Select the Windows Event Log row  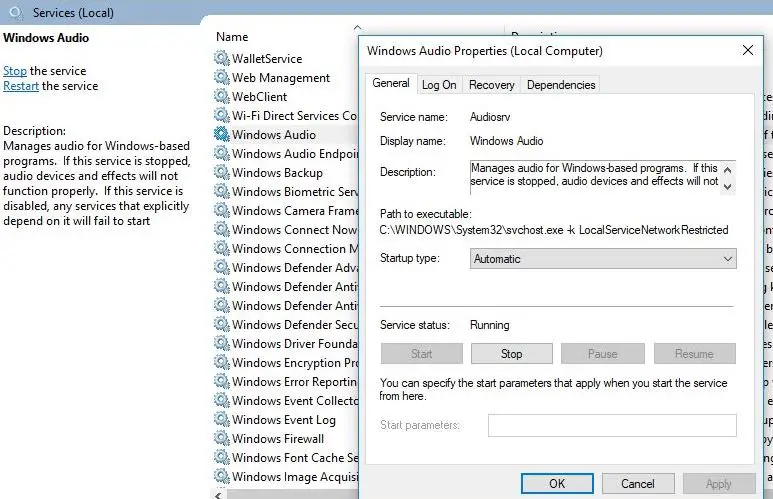(286, 420)
